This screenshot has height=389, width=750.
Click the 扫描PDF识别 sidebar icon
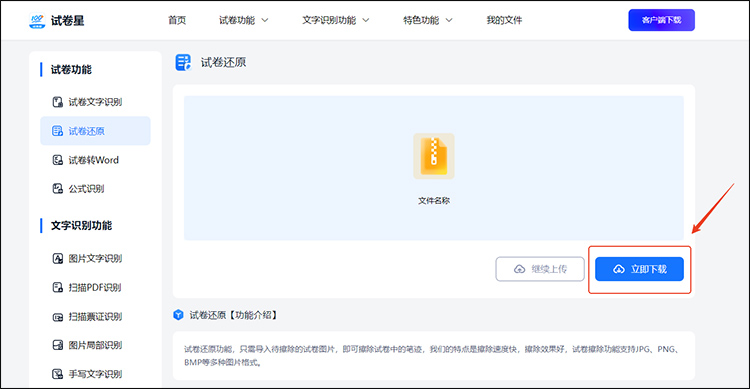point(57,287)
